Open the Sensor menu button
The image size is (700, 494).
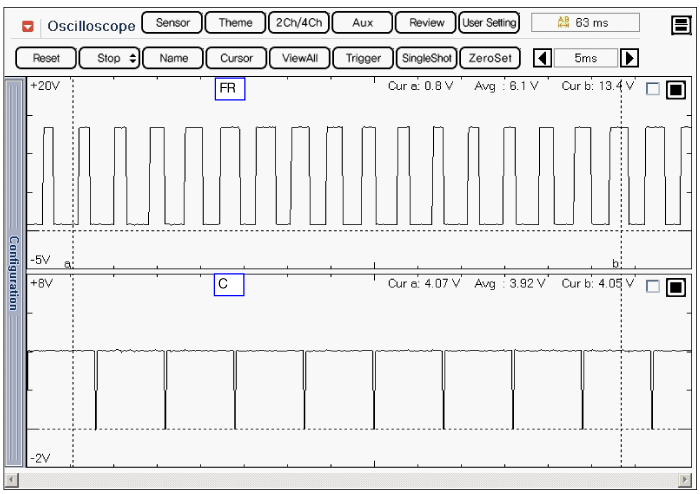point(172,22)
